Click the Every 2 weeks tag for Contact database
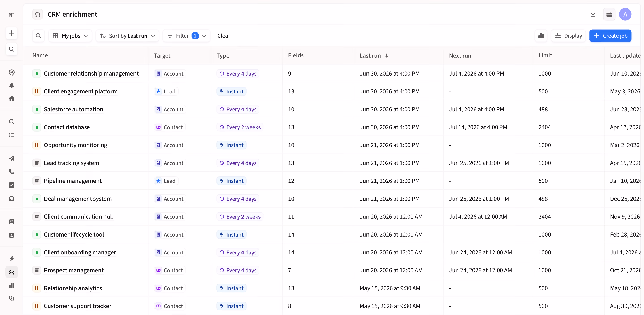Viewport: 644px width, 315px height. coord(240,127)
